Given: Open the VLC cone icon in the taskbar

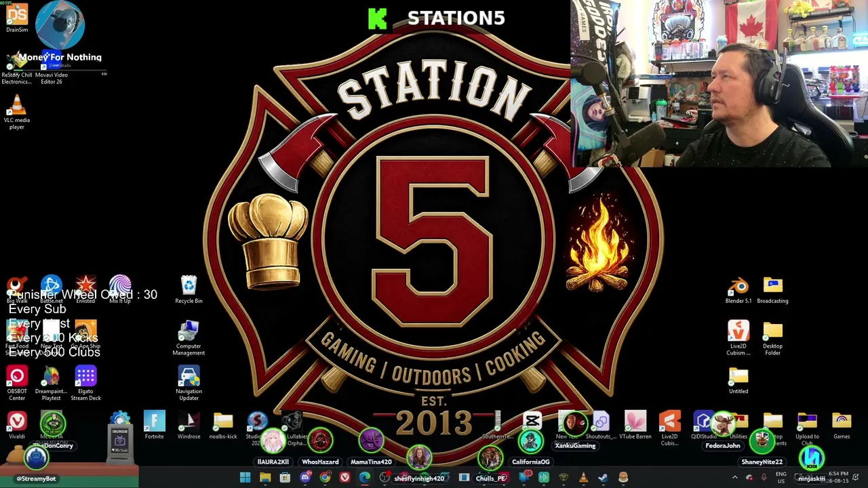Looking at the screenshot, I should click(x=583, y=478).
